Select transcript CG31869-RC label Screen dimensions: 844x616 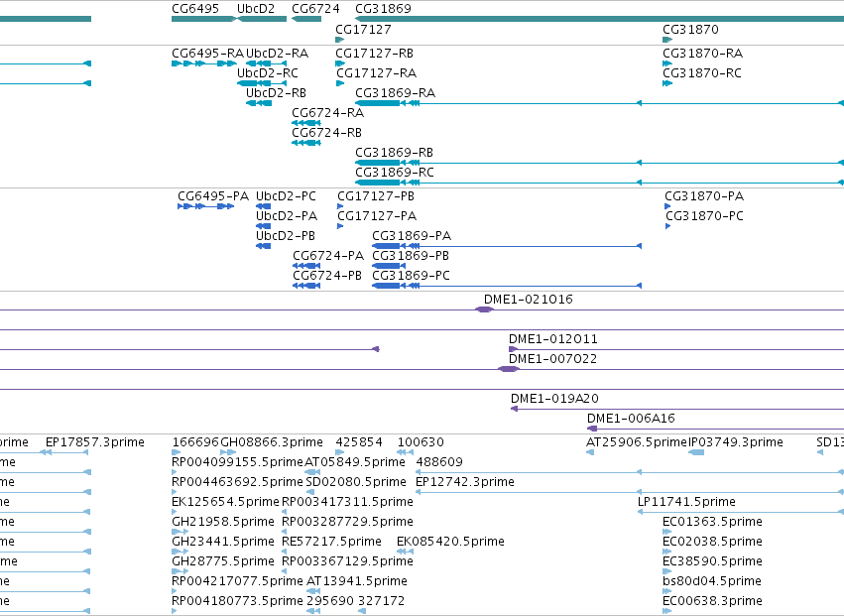click(395, 173)
